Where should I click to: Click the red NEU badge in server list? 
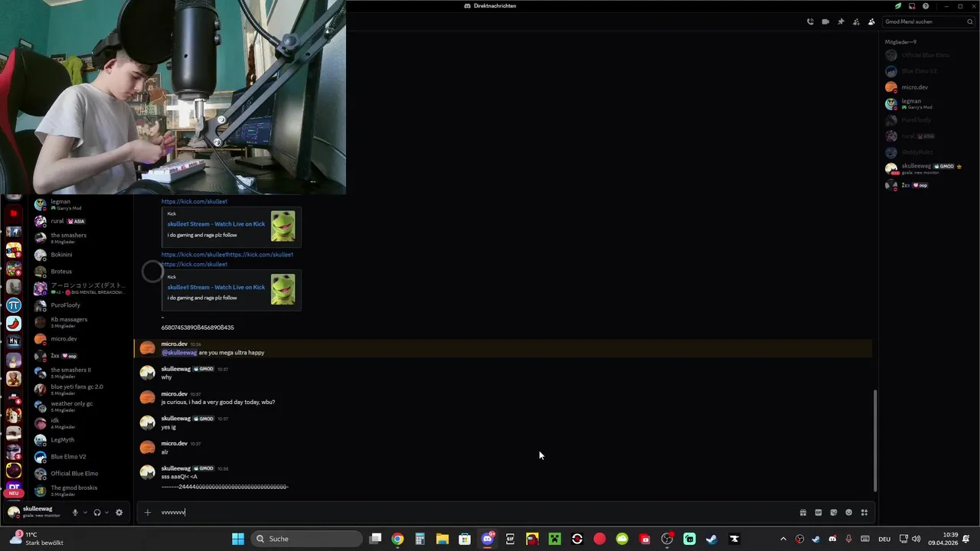[14, 494]
